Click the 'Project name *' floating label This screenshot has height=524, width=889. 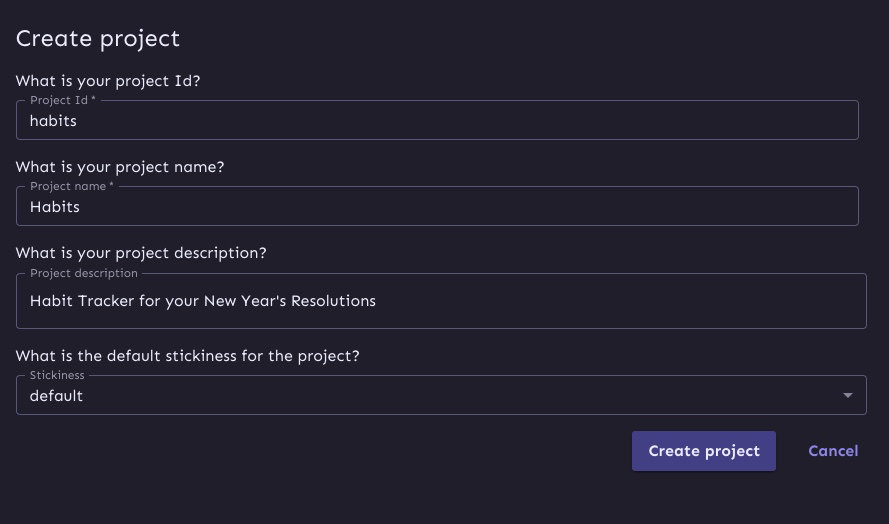click(71, 186)
